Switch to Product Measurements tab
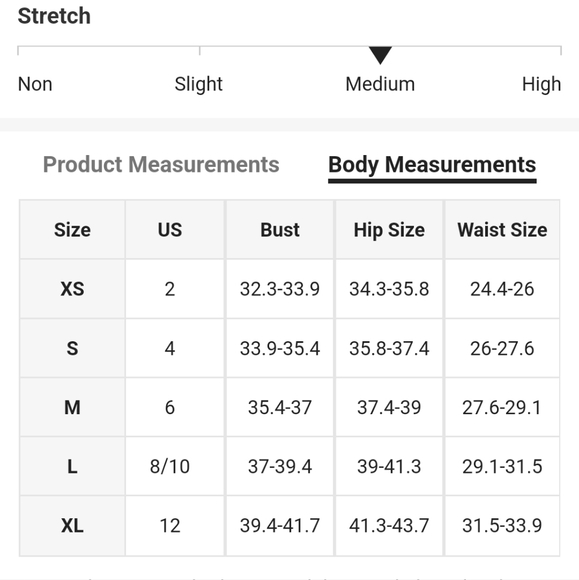Screen dimensions: 579x580 coord(161,164)
